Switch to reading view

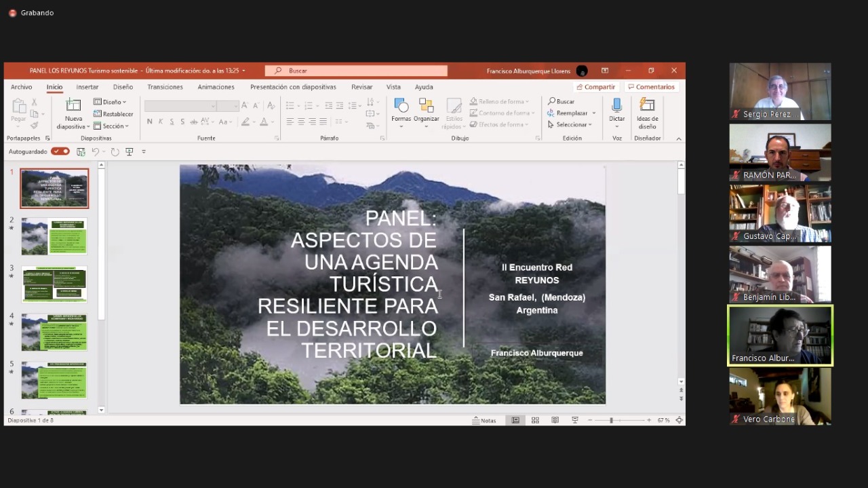click(555, 420)
